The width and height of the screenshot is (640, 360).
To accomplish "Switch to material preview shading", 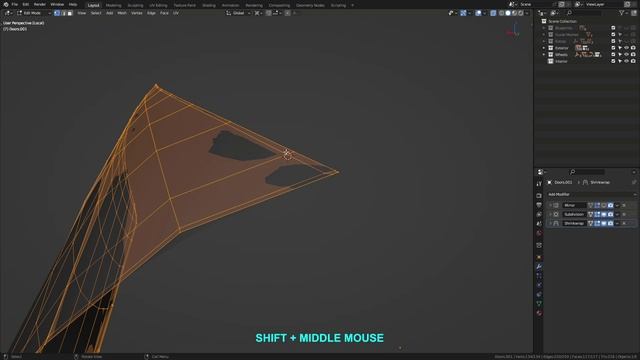I will [514, 13].
